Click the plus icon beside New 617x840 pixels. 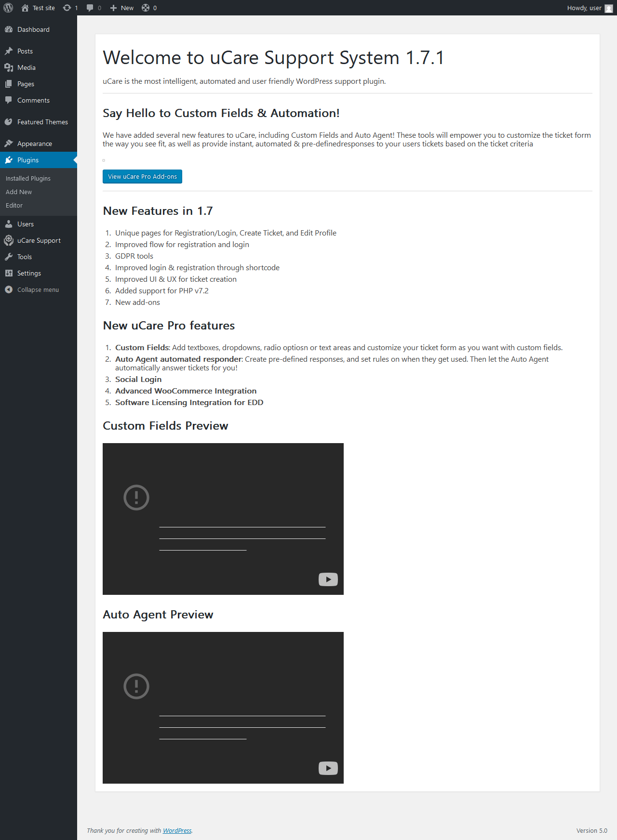click(x=114, y=8)
